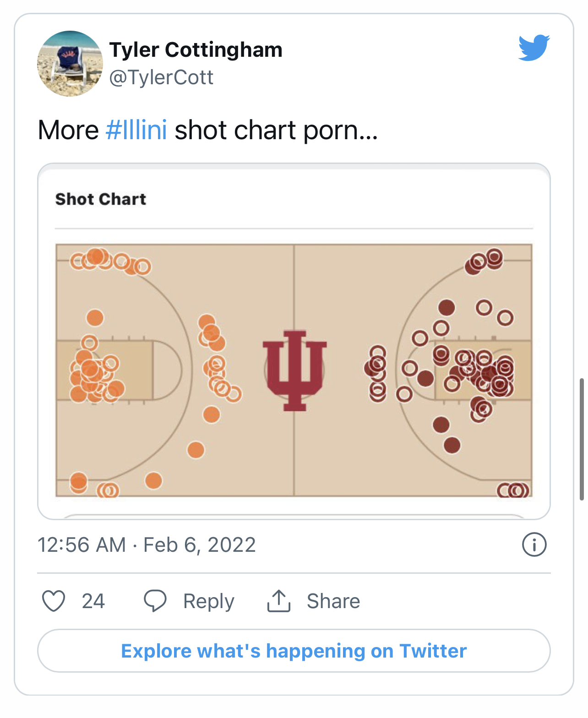Click the Share text label
588x718 pixels.
click(x=333, y=601)
